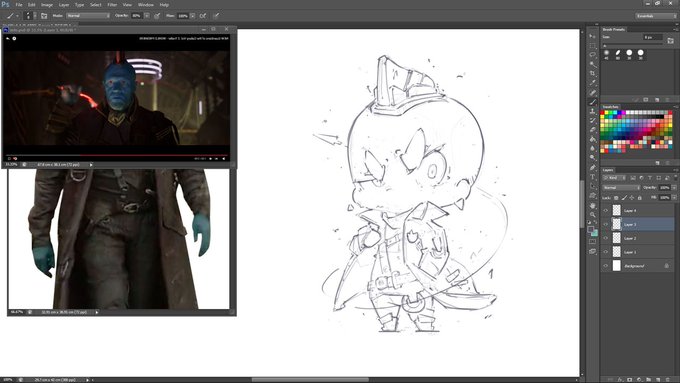This screenshot has height=383, width=680.
Task: Toggle pressure for opacity button
Action: pyautogui.click(x=157, y=16)
